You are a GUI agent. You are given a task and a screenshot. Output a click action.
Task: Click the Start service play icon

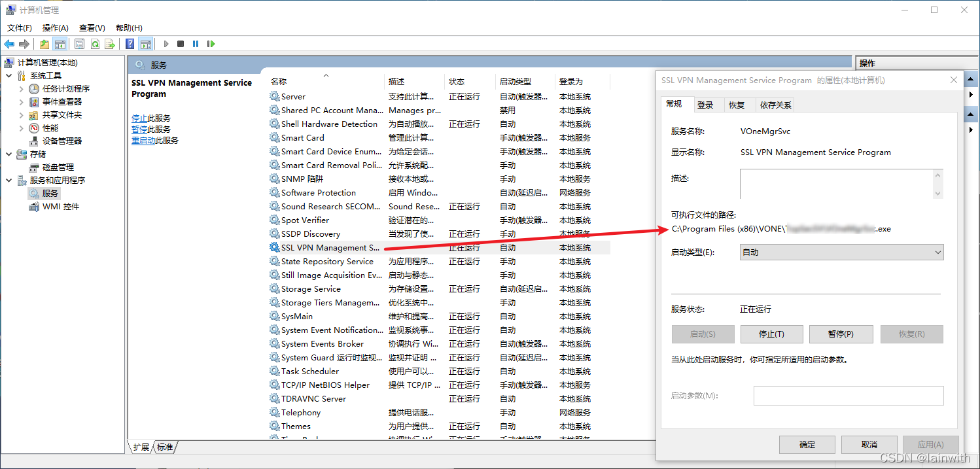coord(166,44)
